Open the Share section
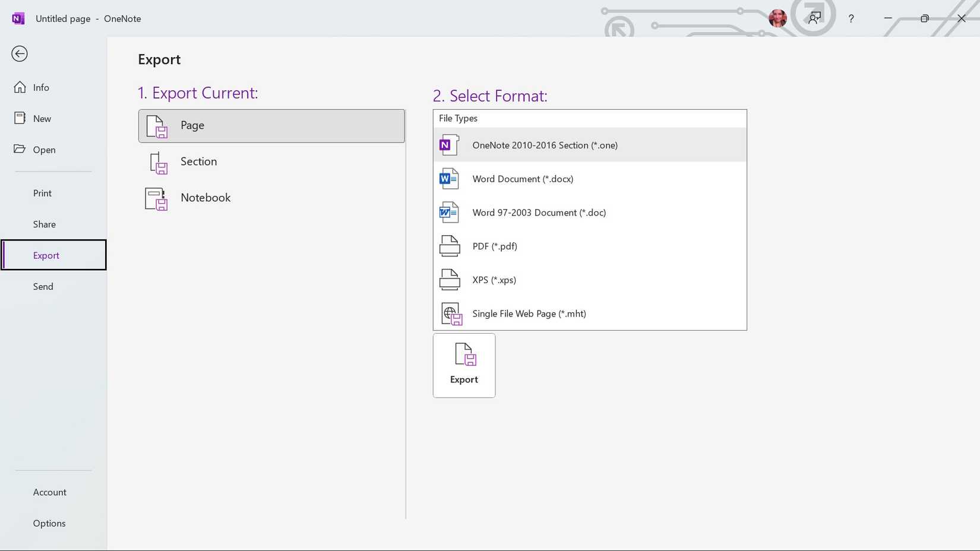The height and width of the screenshot is (551, 980). click(44, 224)
